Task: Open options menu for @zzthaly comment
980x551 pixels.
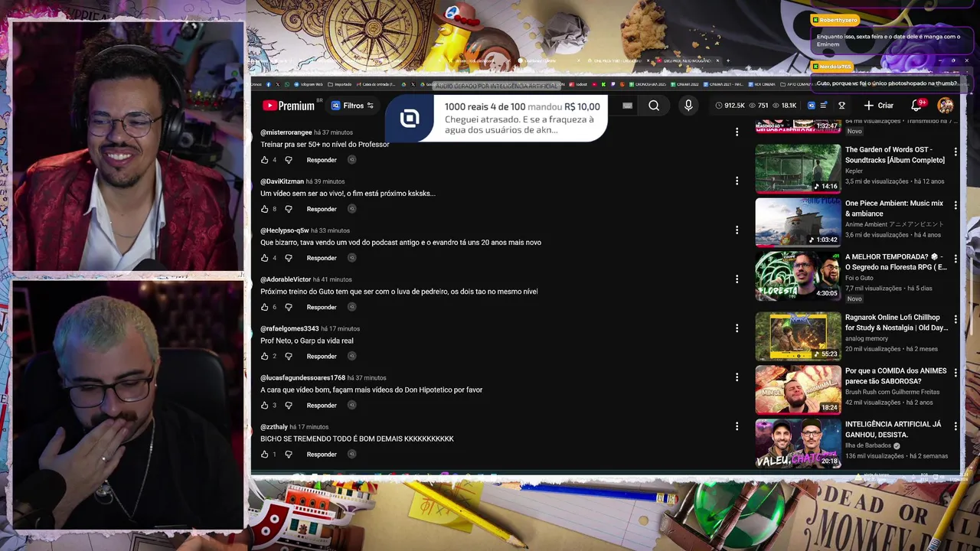Action: click(737, 426)
